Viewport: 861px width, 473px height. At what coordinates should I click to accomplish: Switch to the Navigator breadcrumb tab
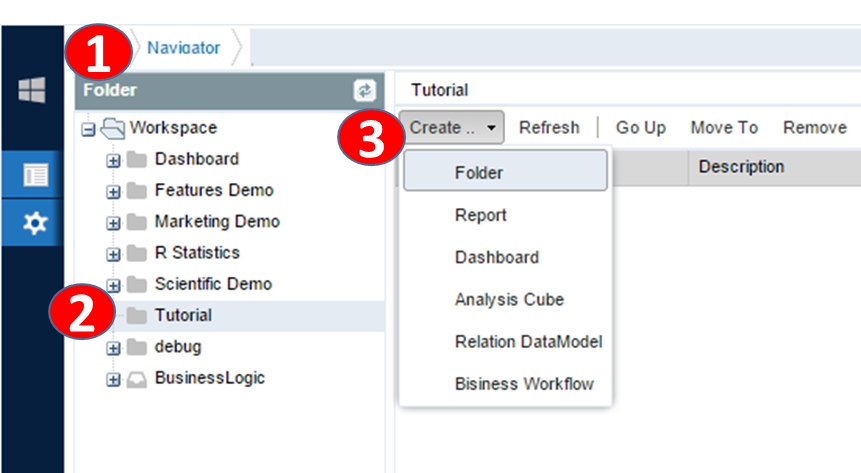point(184,47)
